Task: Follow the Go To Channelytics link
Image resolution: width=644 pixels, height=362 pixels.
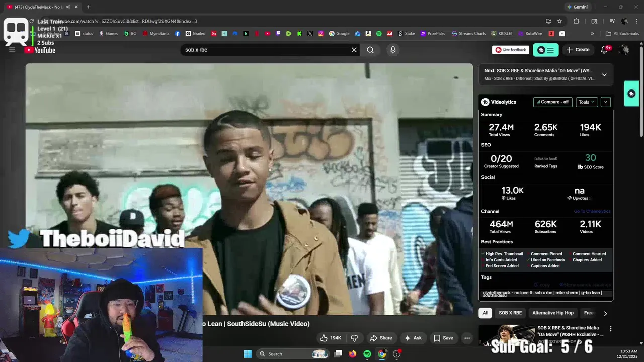Action: pos(592,211)
